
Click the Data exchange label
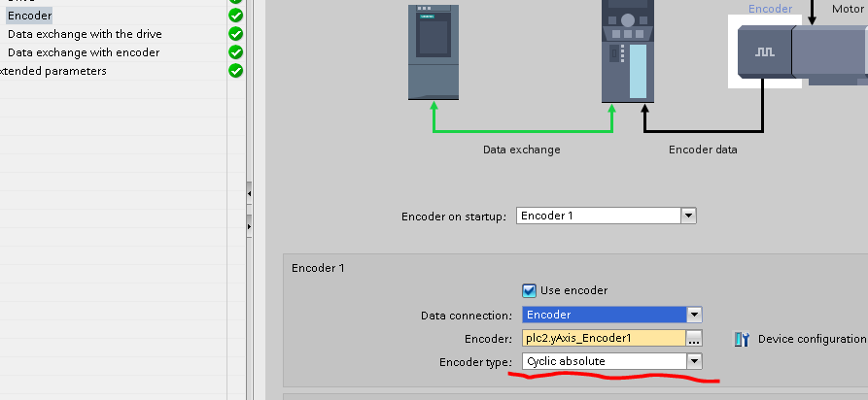point(521,150)
